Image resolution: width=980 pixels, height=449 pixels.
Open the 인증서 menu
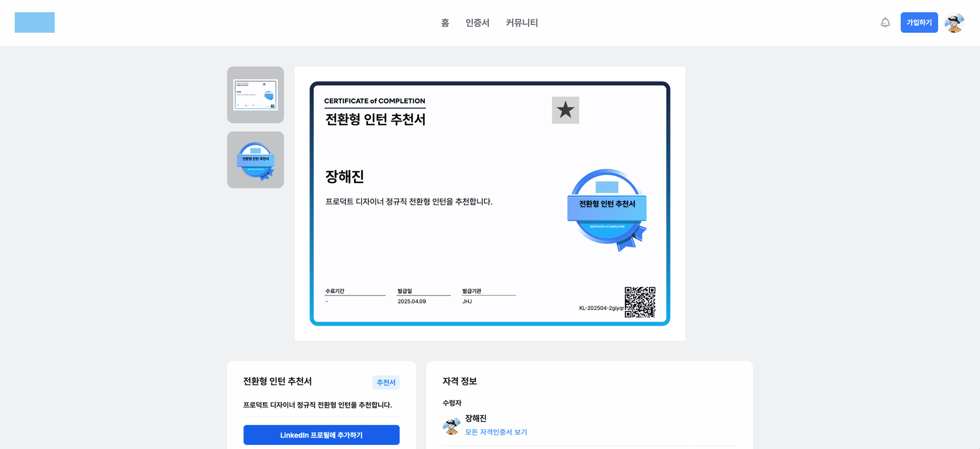point(477,23)
